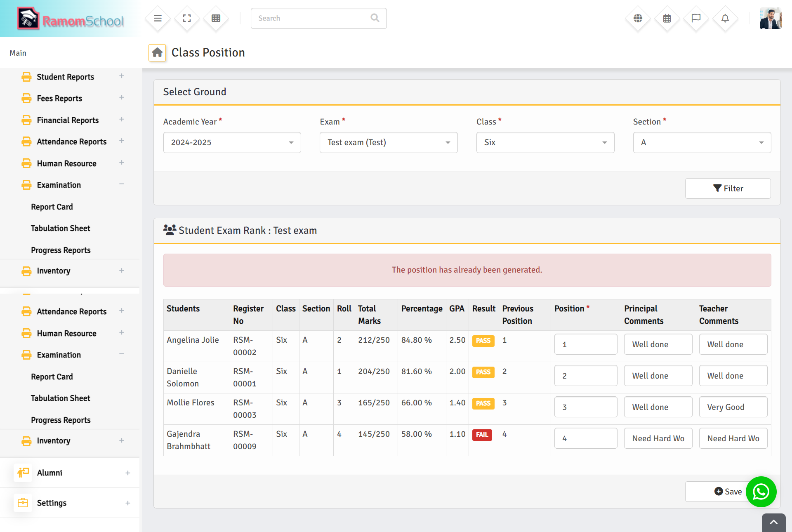Click the position already generated alert
Screen dimensions: 792x532
click(x=467, y=270)
